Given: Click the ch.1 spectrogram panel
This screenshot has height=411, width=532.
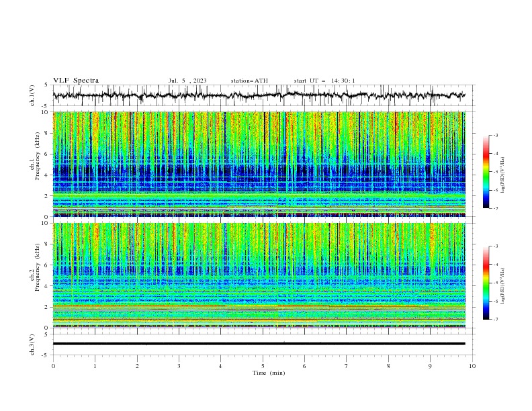Looking at the screenshot, I should pos(259,164).
